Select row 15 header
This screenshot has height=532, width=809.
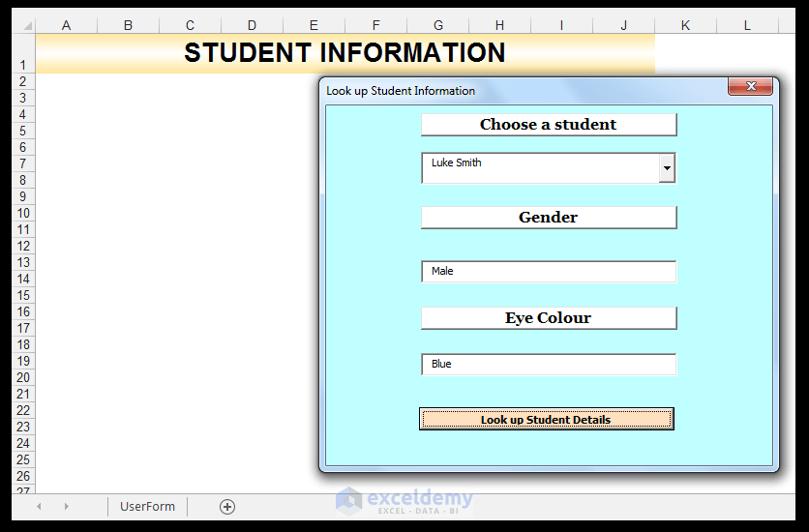(x=23, y=295)
